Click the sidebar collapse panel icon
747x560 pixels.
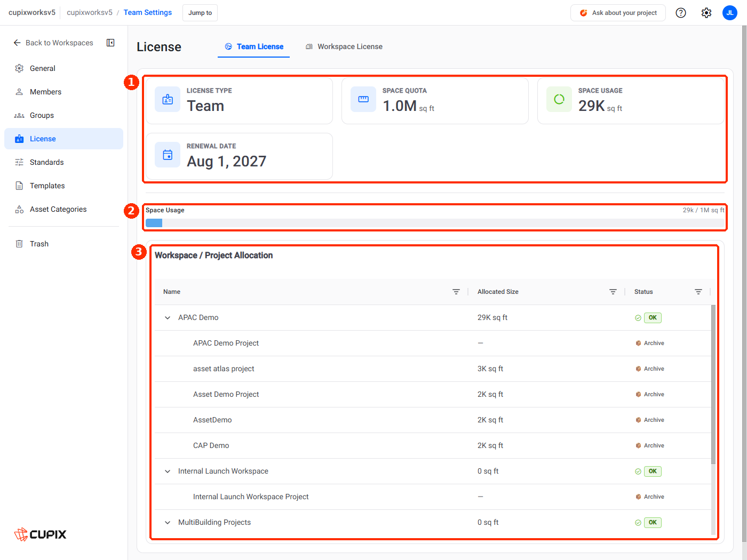110,43
